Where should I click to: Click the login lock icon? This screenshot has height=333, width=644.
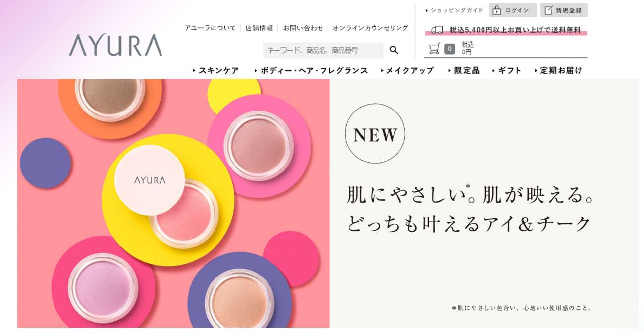pos(497,10)
